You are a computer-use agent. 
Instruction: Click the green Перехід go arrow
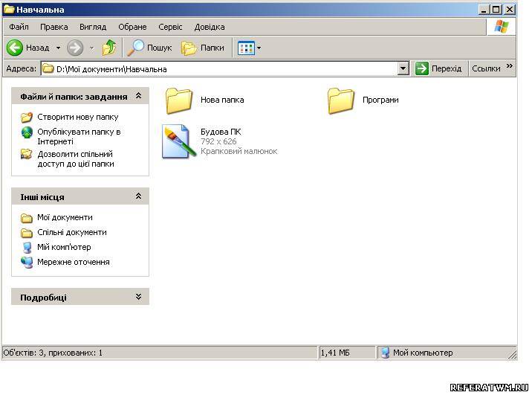(x=422, y=68)
